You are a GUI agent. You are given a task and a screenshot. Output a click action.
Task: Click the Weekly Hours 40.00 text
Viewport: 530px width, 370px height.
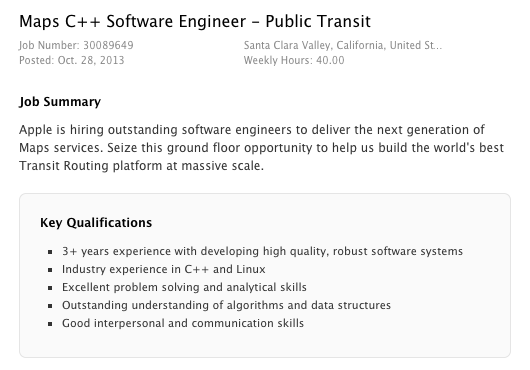tap(294, 60)
